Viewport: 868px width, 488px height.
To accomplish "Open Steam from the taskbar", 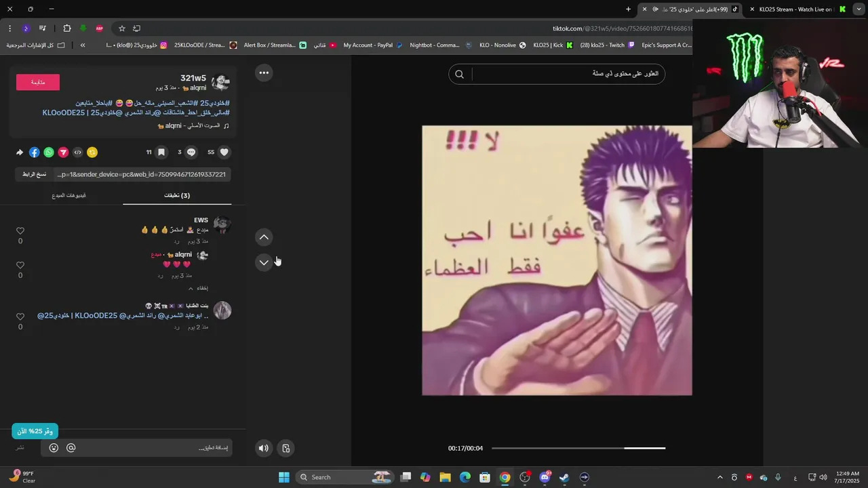I will pos(564,477).
